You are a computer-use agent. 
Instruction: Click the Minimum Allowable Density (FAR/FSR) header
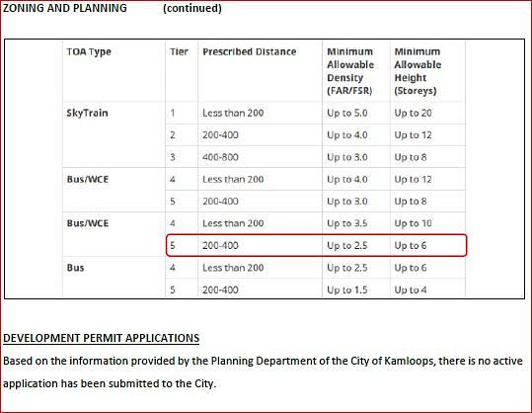(350, 71)
